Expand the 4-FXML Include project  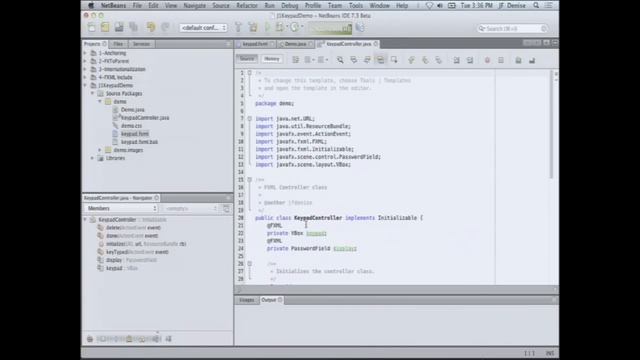point(85,77)
